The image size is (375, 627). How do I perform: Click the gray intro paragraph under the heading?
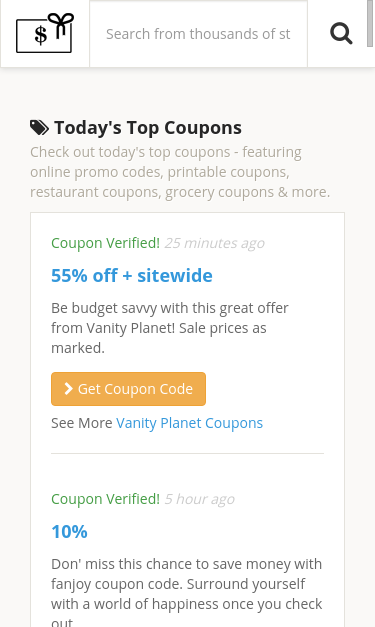(x=180, y=172)
